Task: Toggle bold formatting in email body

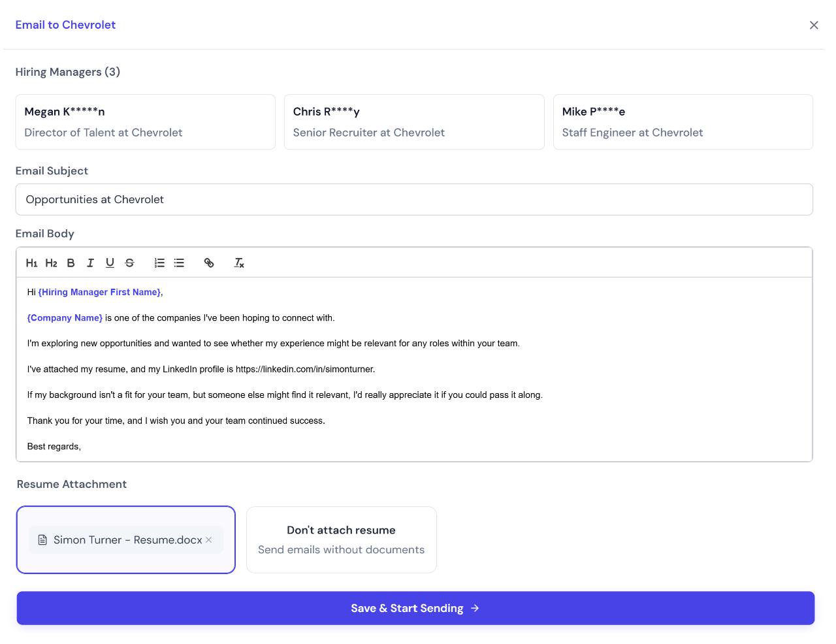Action: [71, 263]
